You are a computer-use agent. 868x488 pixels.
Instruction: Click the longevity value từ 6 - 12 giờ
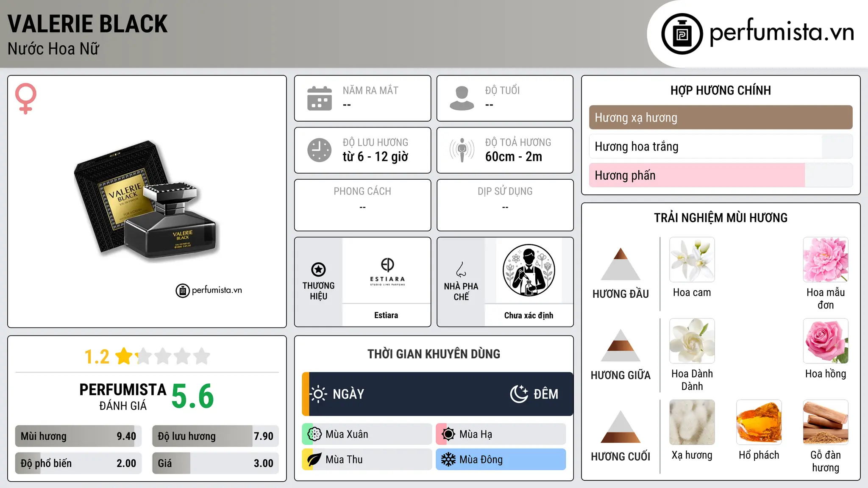click(375, 157)
